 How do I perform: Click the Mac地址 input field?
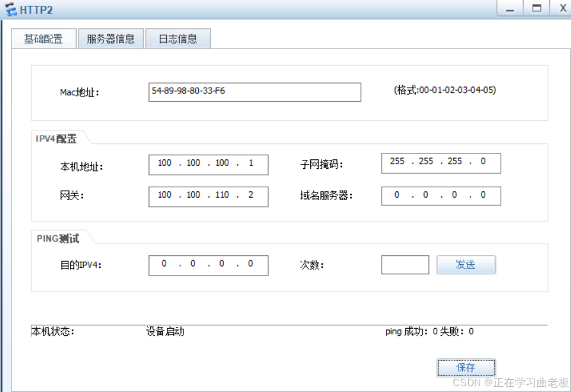[x=254, y=92]
